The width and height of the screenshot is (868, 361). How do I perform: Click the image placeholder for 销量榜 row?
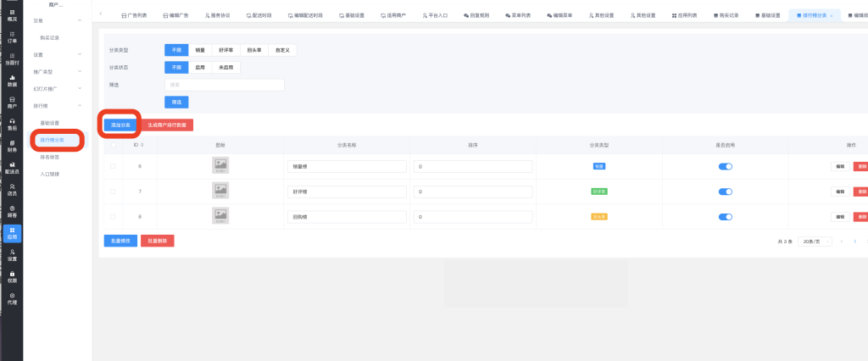tap(220, 167)
